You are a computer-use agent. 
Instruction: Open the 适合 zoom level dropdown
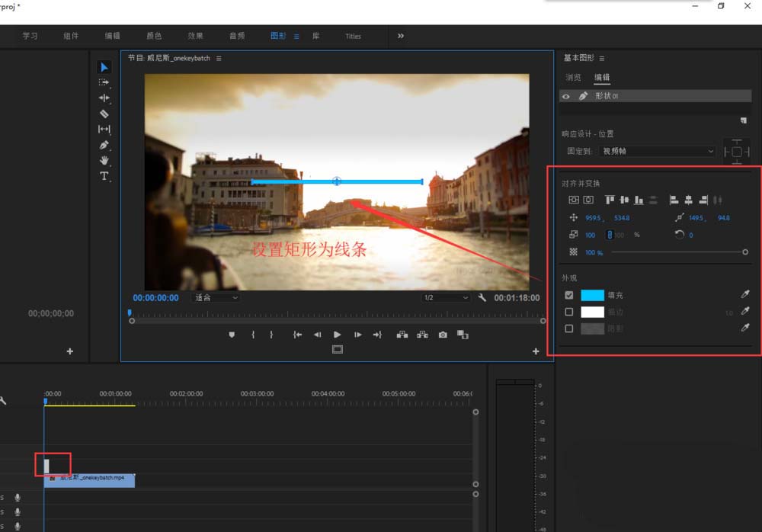point(216,297)
